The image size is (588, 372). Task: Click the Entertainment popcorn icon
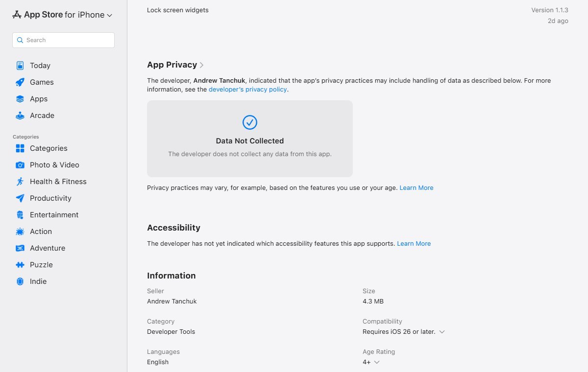click(x=20, y=215)
